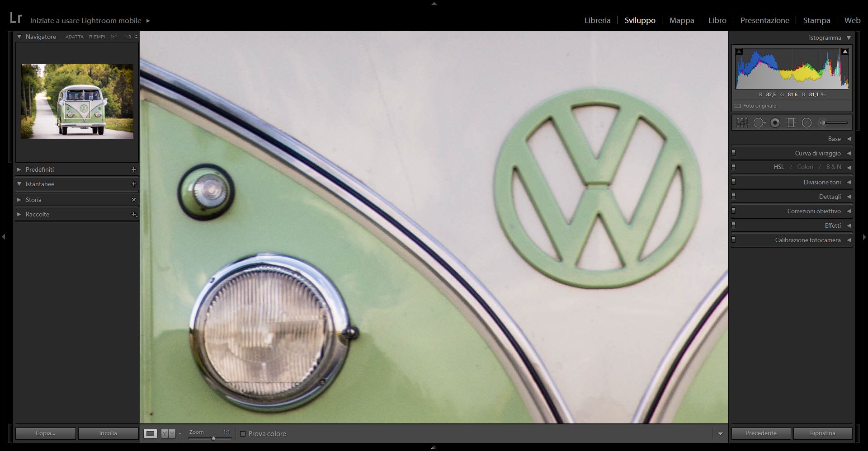The height and width of the screenshot is (451, 868).
Task: Select the Radial filter tool
Action: 807,122
